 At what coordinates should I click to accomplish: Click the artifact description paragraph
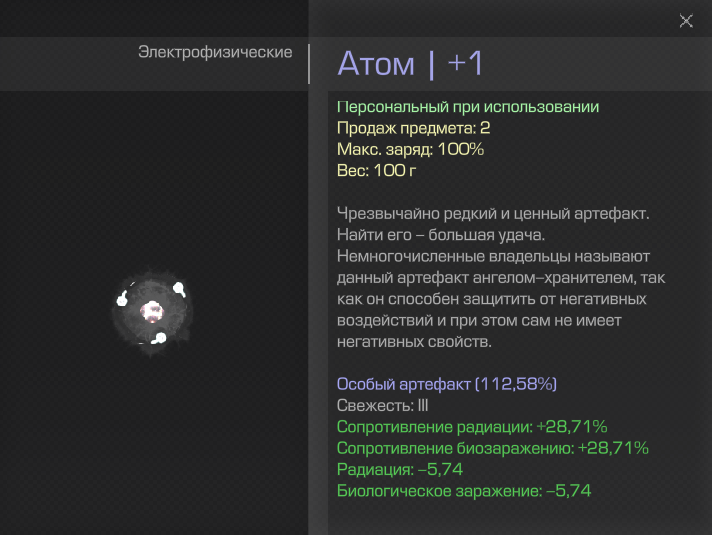click(501, 277)
